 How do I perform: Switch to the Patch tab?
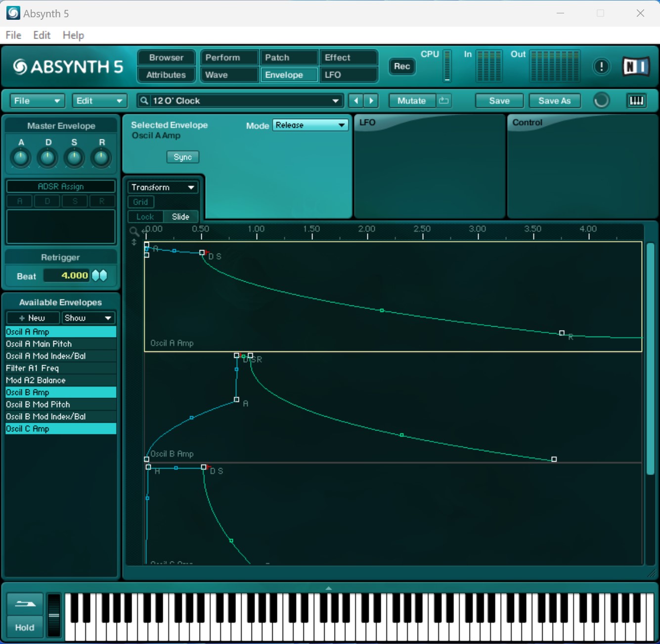289,57
